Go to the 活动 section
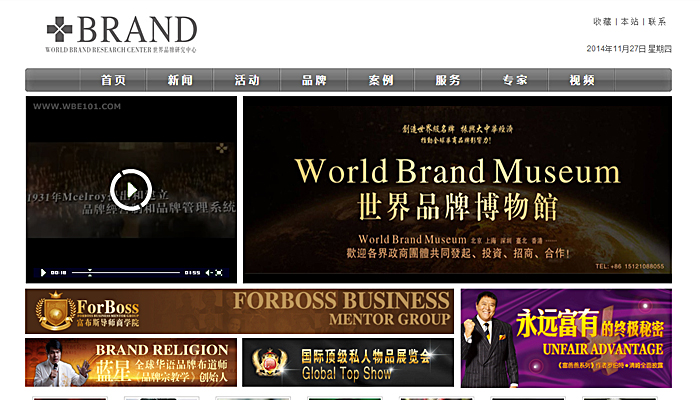 (247, 80)
